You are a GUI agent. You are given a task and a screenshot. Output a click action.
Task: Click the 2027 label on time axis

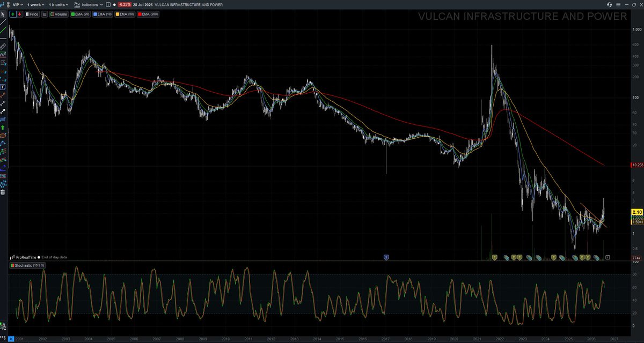coord(614,339)
